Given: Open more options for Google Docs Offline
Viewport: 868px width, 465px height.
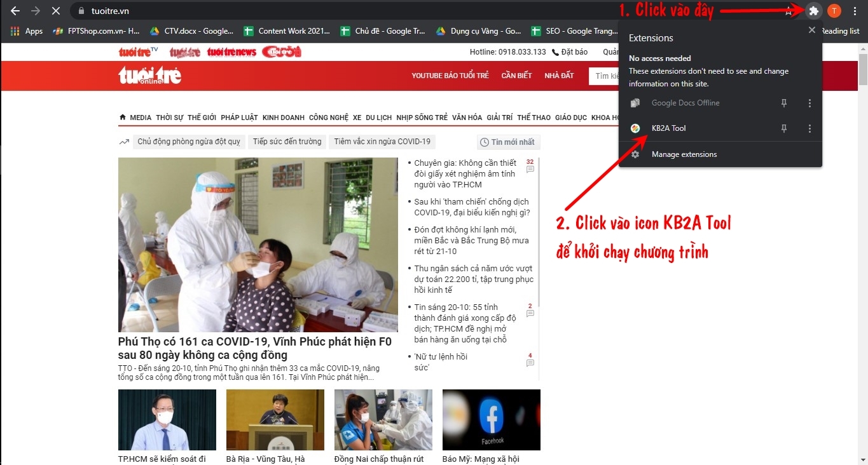Looking at the screenshot, I should tap(809, 103).
